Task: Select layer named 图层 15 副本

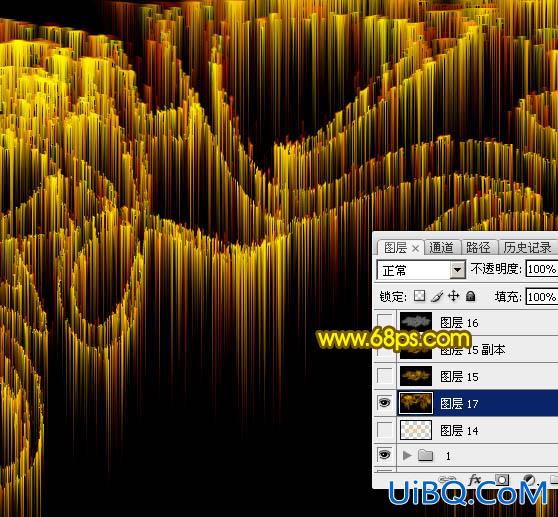Action: [x=472, y=350]
